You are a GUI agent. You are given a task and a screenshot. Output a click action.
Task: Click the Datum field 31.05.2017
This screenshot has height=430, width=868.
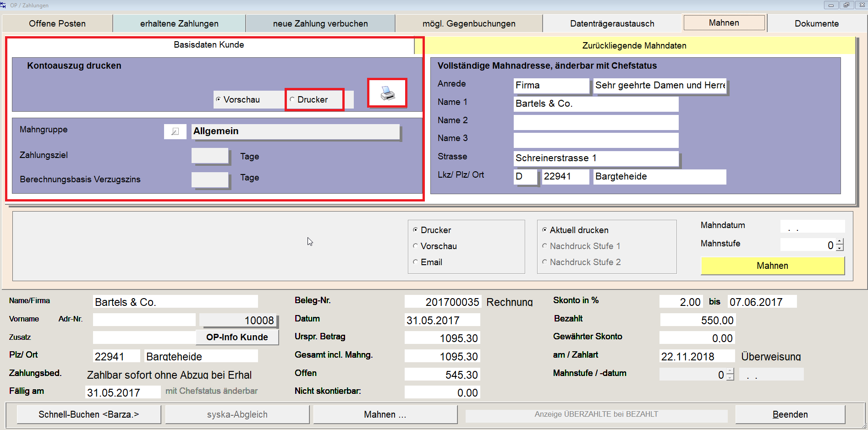click(x=442, y=320)
